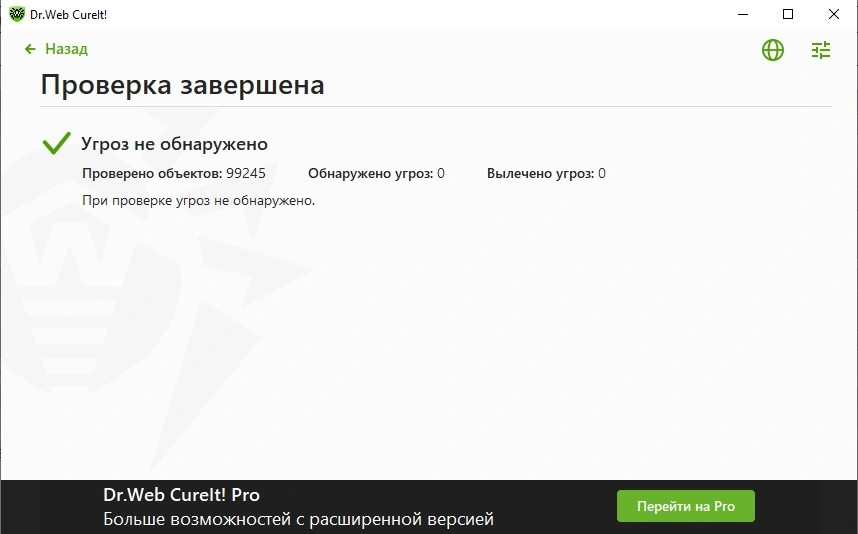This screenshot has height=534, width=858.
Task: Click the Dr.Web spider logo in title bar
Action: pyautogui.click(x=17, y=14)
